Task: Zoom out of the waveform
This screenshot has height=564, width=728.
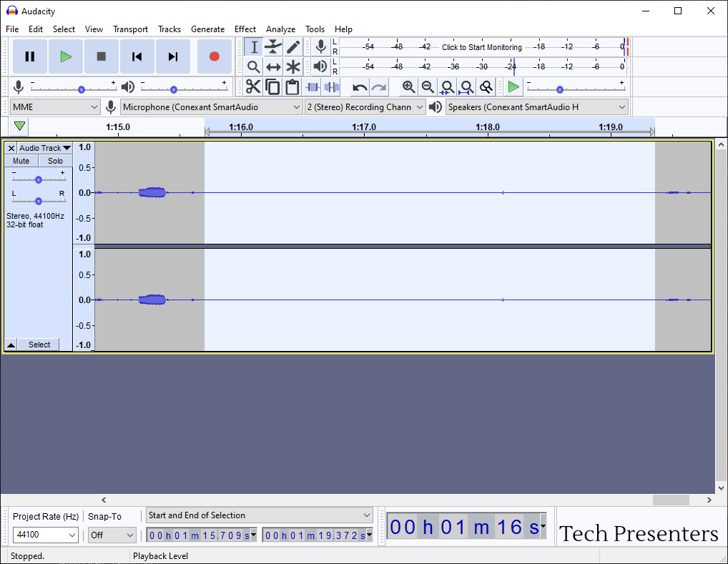Action: click(x=428, y=86)
